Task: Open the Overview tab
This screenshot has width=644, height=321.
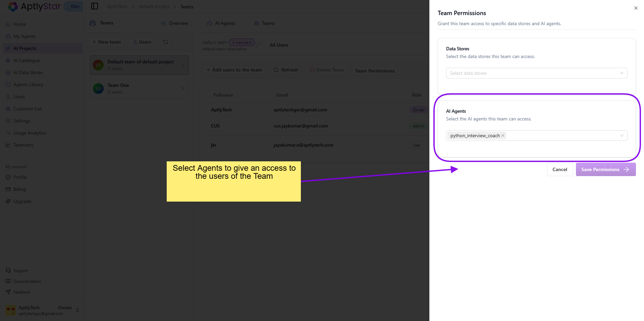Action: [178, 23]
